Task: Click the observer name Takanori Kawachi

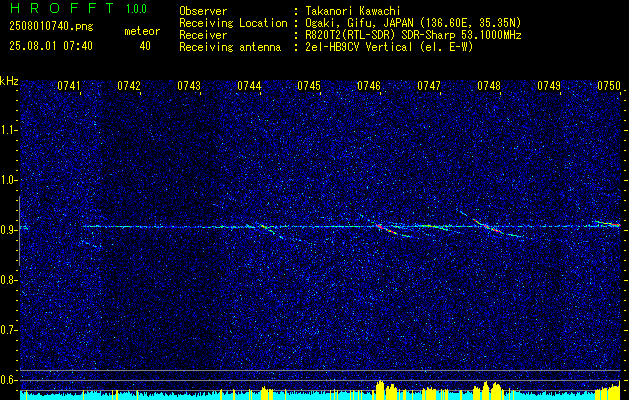Action: pos(353,11)
